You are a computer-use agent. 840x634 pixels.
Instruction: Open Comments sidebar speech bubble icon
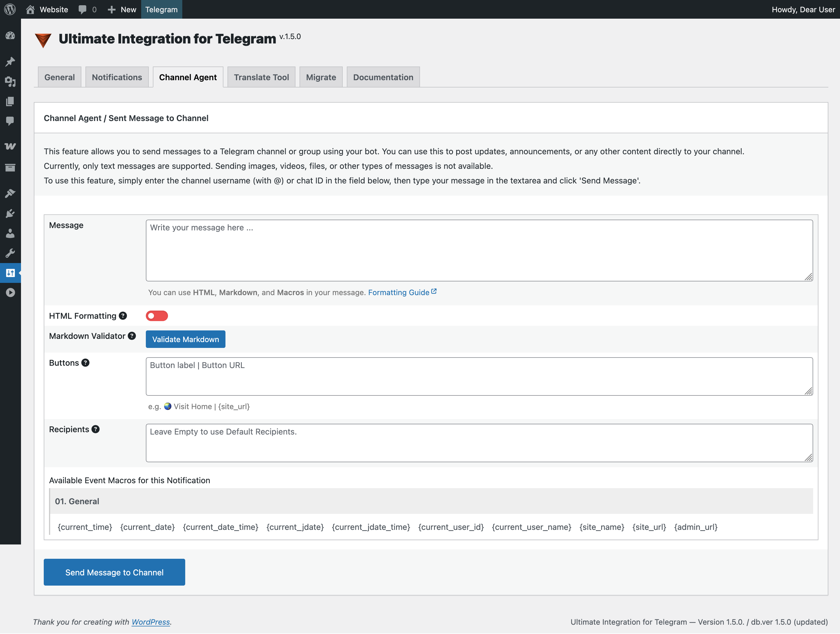tap(10, 121)
